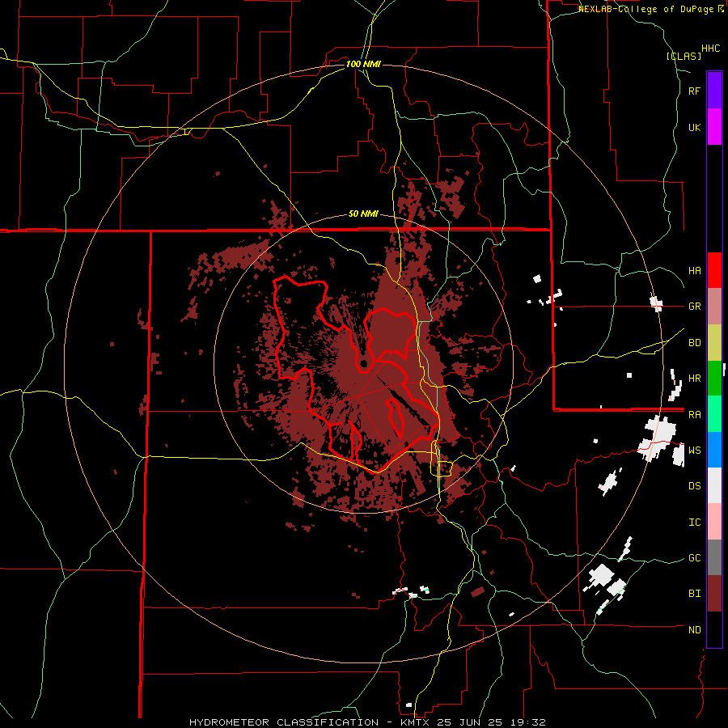Click the purple RF legend color swatch
This screenshot has height=728, width=728.
pos(714,91)
